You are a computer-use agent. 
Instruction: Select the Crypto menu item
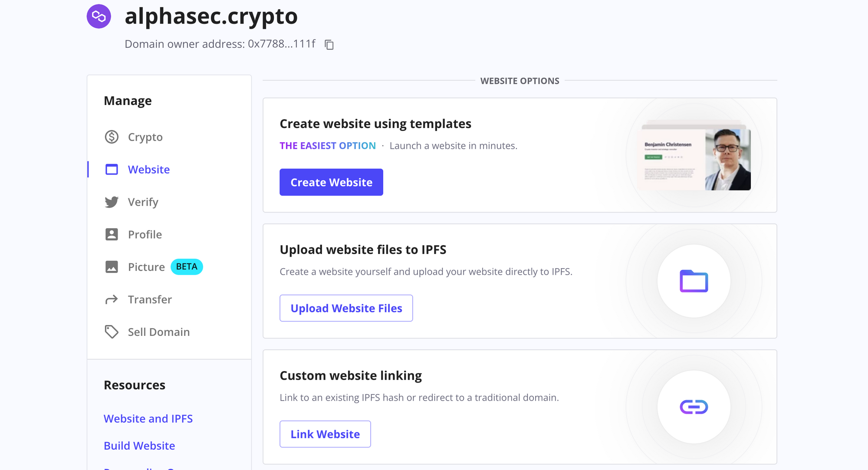(x=145, y=137)
